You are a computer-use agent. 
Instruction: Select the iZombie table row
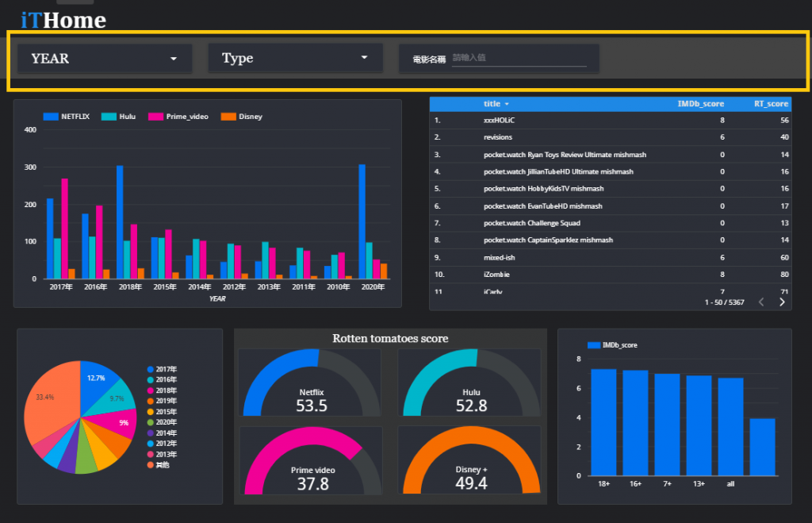click(610, 275)
